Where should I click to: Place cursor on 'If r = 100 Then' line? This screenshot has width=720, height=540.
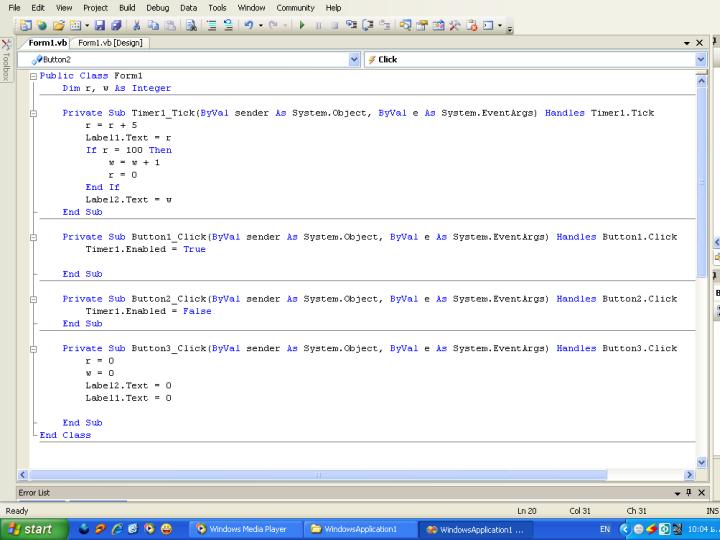(129, 150)
